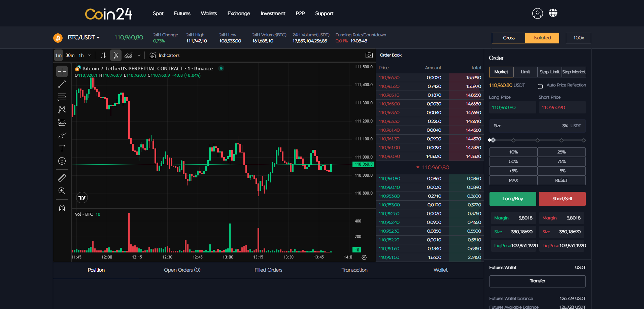The image size is (644, 309).
Task: Switch to the Filled Orders tab
Action: pyautogui.click(x=268, y=270)
